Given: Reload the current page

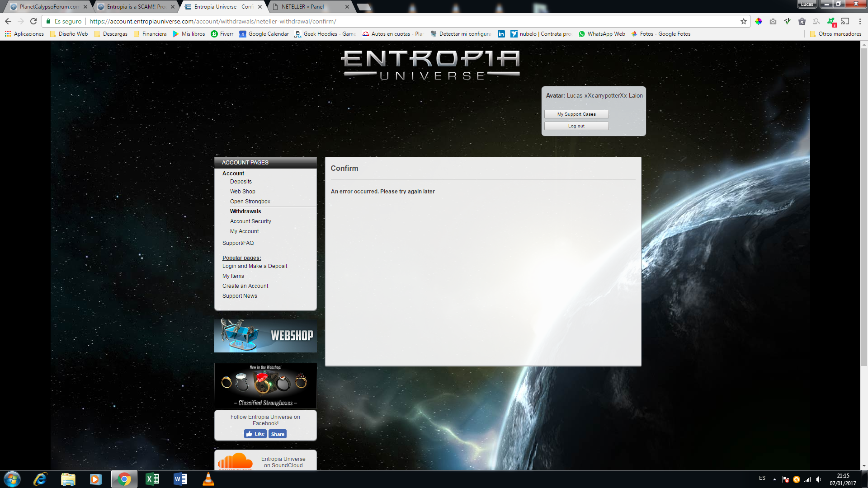Looking at the screenshot, I should pos(33,21).
